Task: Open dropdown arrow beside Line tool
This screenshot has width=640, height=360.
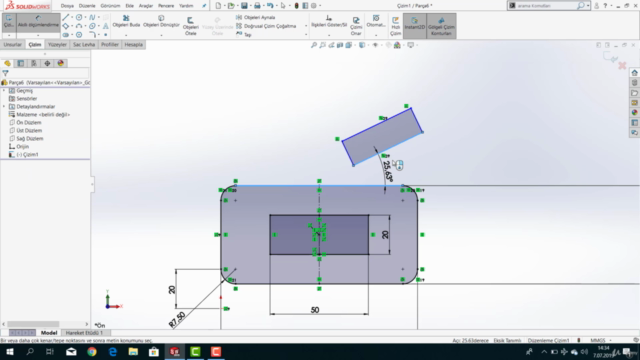Action: (x=72, y=17)
